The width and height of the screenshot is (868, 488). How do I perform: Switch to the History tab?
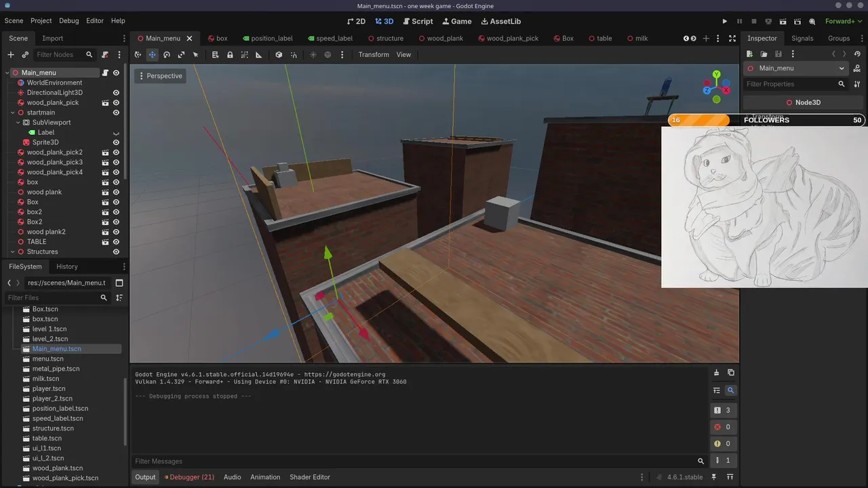tap(67, 267)
